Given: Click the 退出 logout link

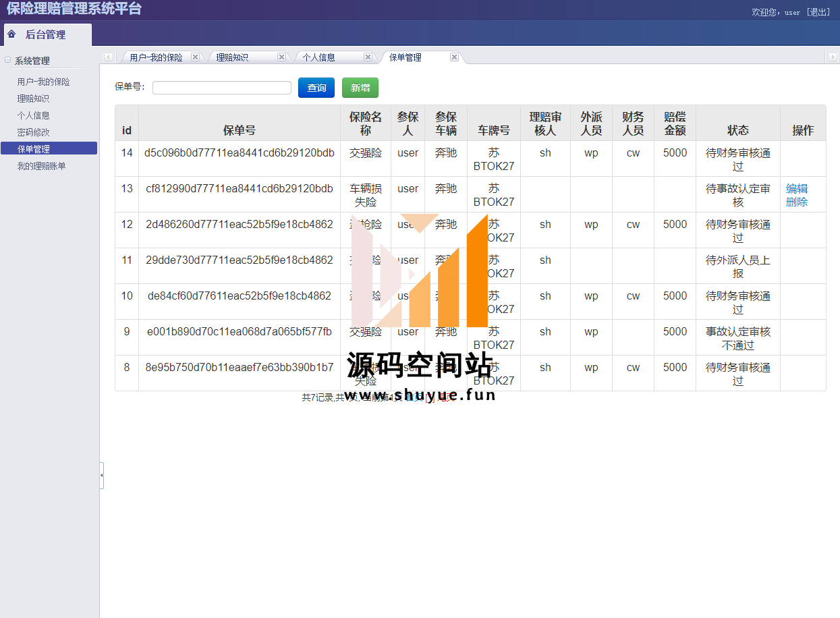Looking at the screenshot, I should click(818, 12).
